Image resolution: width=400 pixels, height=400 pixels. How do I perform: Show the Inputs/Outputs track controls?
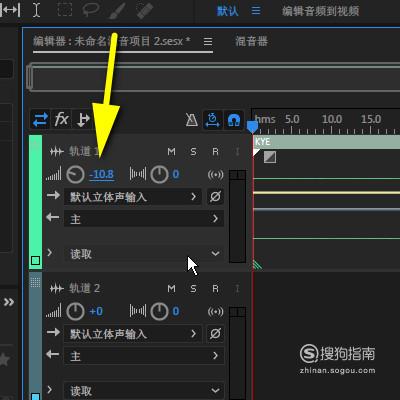click(40, 119)
